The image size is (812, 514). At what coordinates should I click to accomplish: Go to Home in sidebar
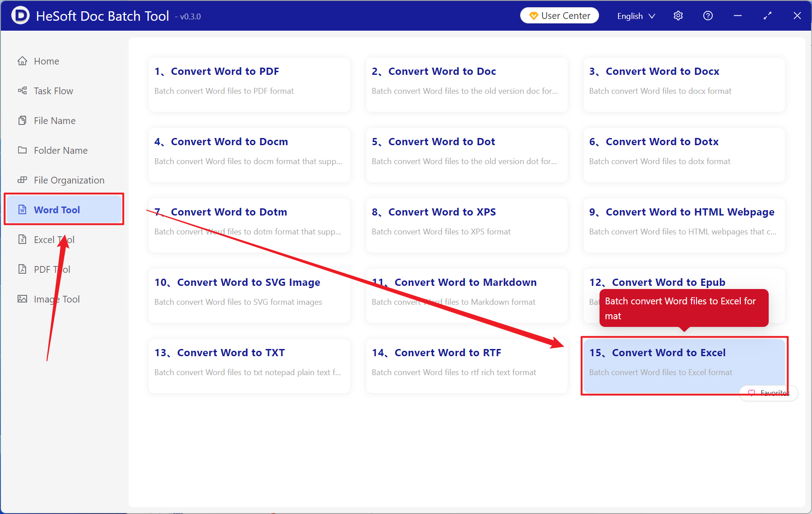pos(64,61)
